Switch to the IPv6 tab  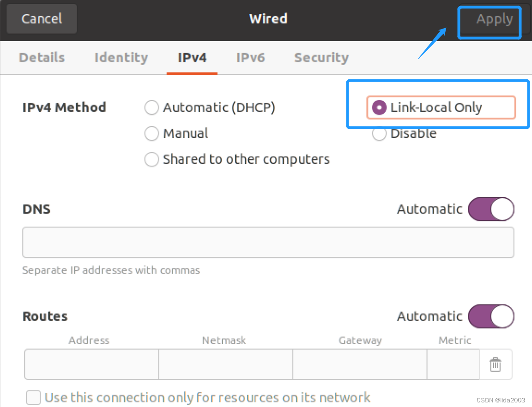250,58
